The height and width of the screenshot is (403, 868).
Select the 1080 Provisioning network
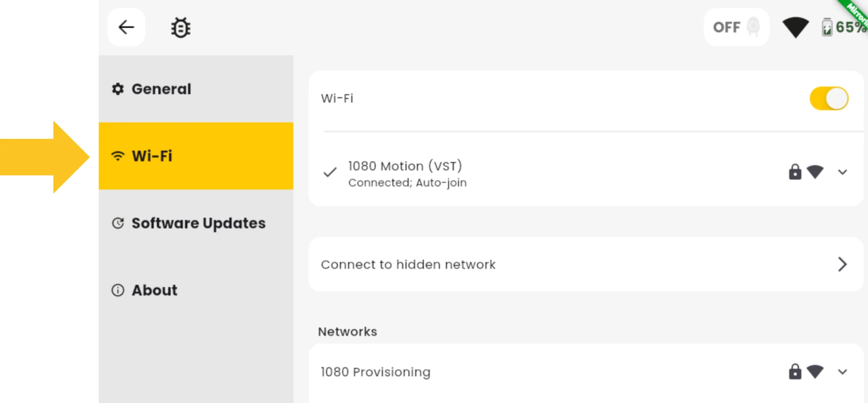586,372
